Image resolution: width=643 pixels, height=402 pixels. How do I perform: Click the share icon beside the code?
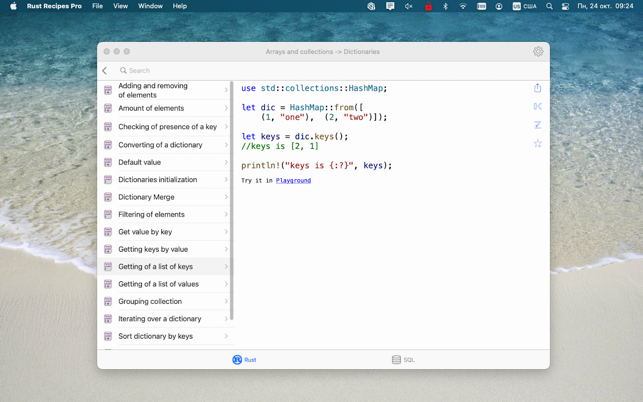(x=538, y=88)
